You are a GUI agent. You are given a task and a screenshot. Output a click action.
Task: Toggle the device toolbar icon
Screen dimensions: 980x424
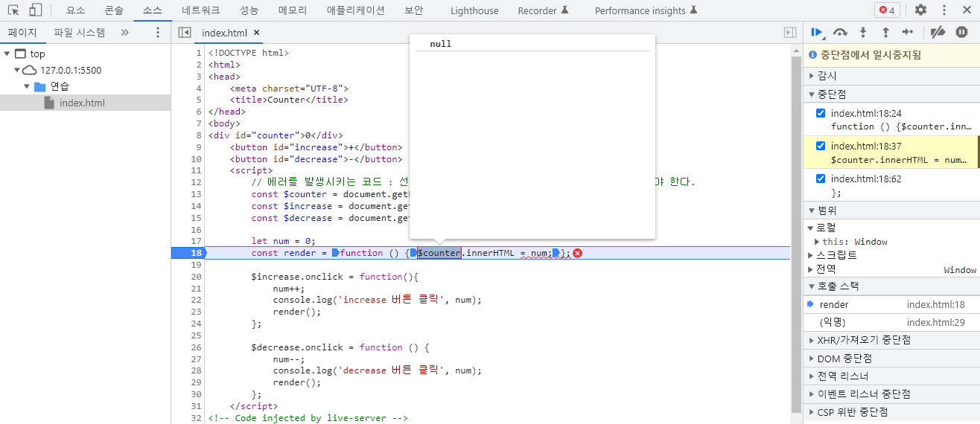point(35,10)
